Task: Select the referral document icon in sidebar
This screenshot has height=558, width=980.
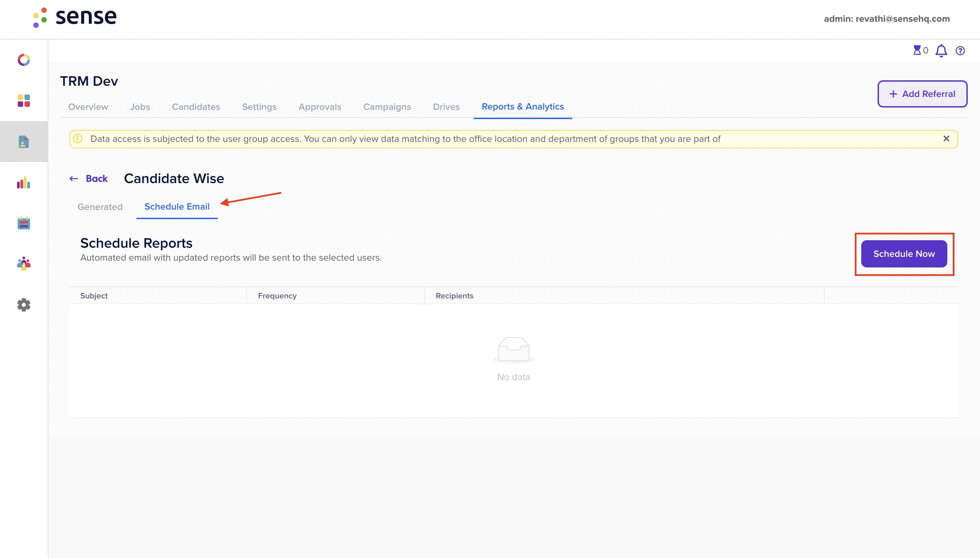Action: (x=24, y=142)
